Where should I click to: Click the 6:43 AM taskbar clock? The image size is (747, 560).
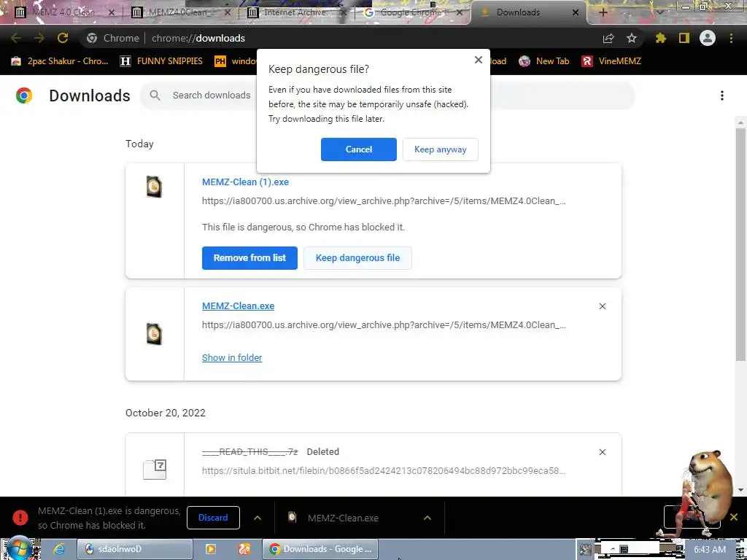[710, 550]
